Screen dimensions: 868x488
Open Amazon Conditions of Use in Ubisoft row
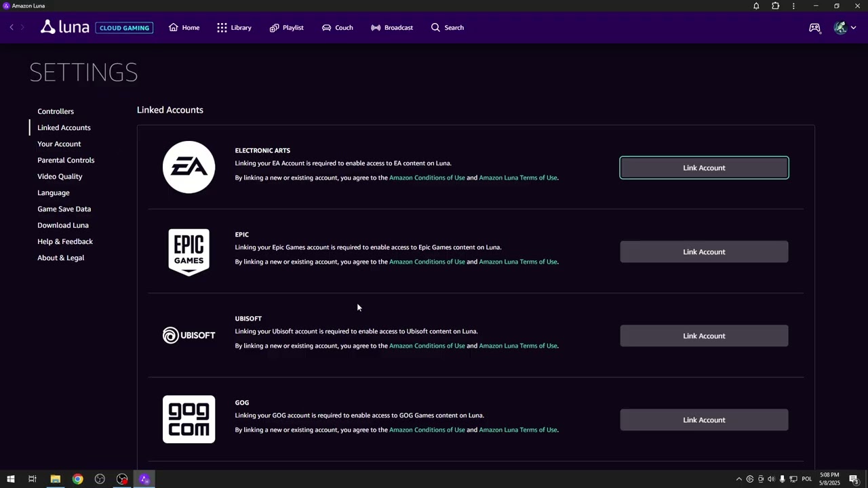[x=427, y=346]
